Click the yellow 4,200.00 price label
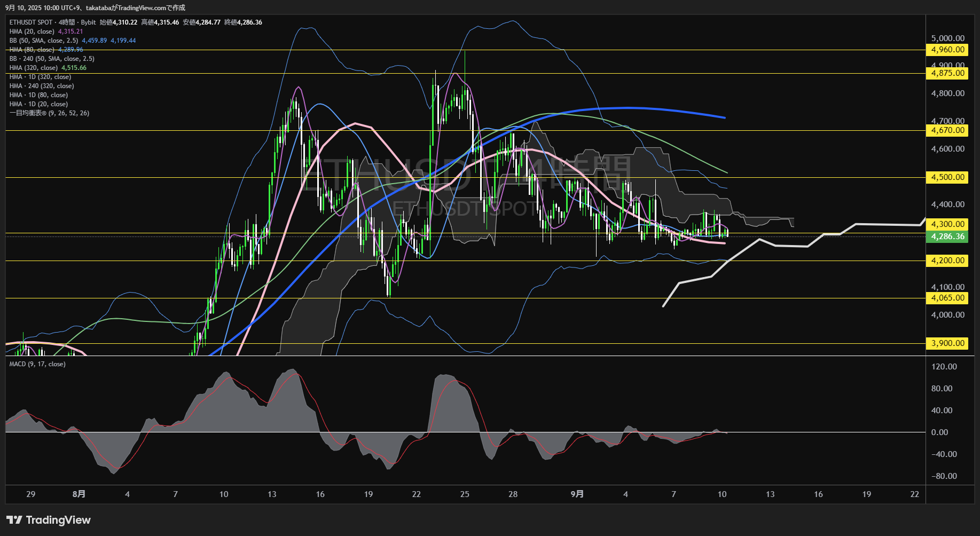The image size is (980, 536). click(x=947, y=261)
